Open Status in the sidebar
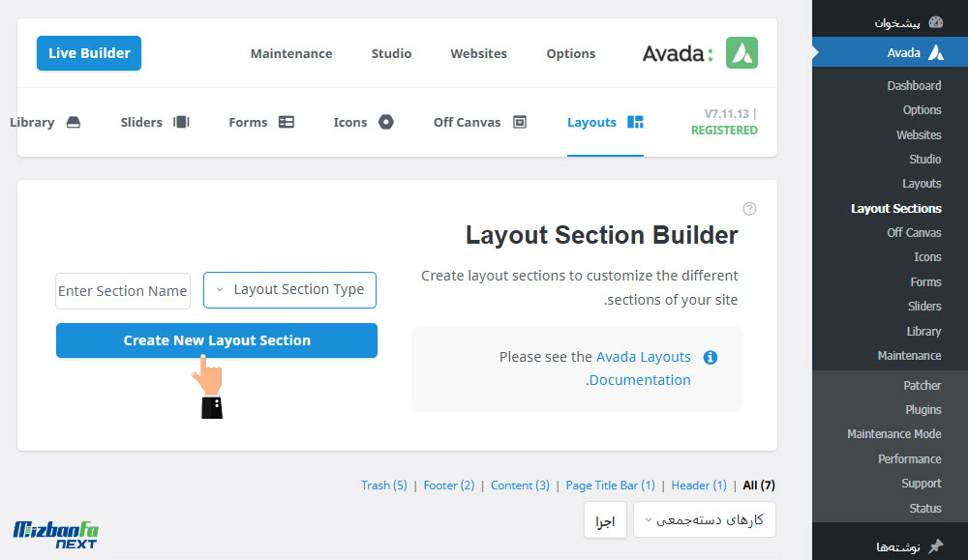Image resolution: width=968 pixels, height=560 pixels. [x=924, y=508]
